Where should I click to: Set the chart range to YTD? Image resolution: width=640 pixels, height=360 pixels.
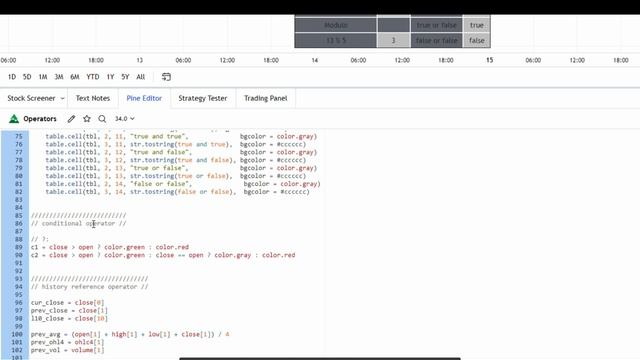click(x=93, y=77)
